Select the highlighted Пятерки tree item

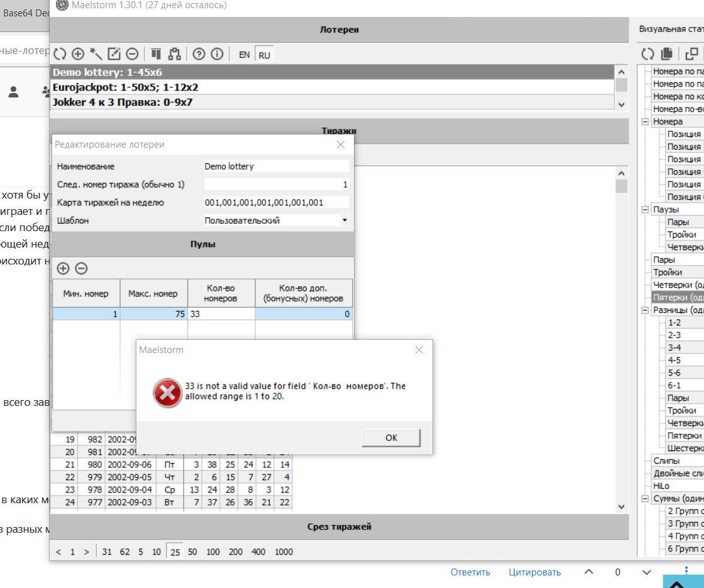coord(678,298)
